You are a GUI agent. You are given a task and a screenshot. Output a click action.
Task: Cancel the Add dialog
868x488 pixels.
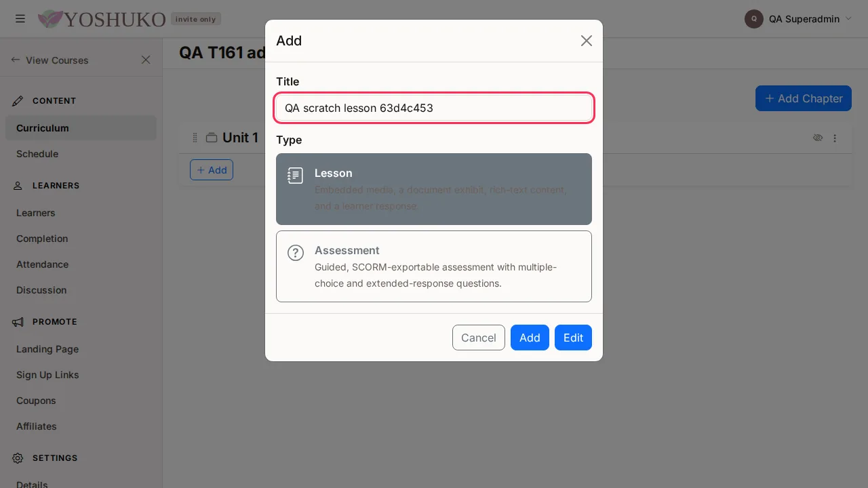[x=479, y=338]
